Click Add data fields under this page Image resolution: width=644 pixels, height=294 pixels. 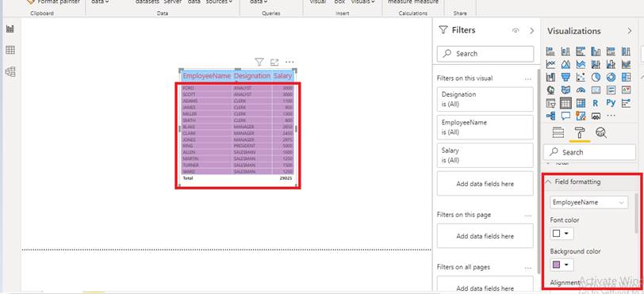pyautogui.click(x=485, y=236)
